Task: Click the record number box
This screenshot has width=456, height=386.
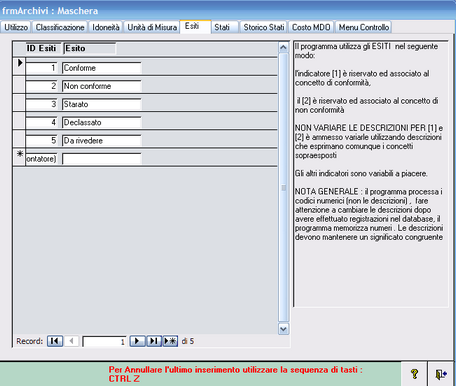Action: [x=104, y=341]
